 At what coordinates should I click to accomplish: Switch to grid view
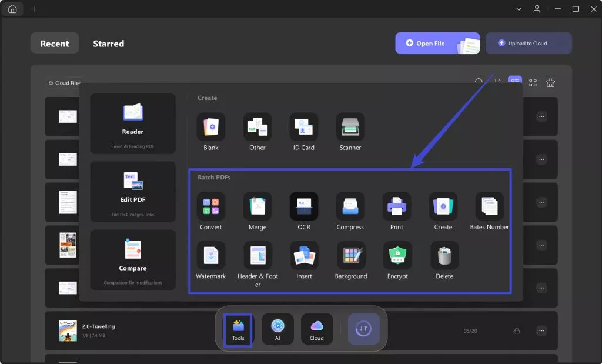point(533,82)
